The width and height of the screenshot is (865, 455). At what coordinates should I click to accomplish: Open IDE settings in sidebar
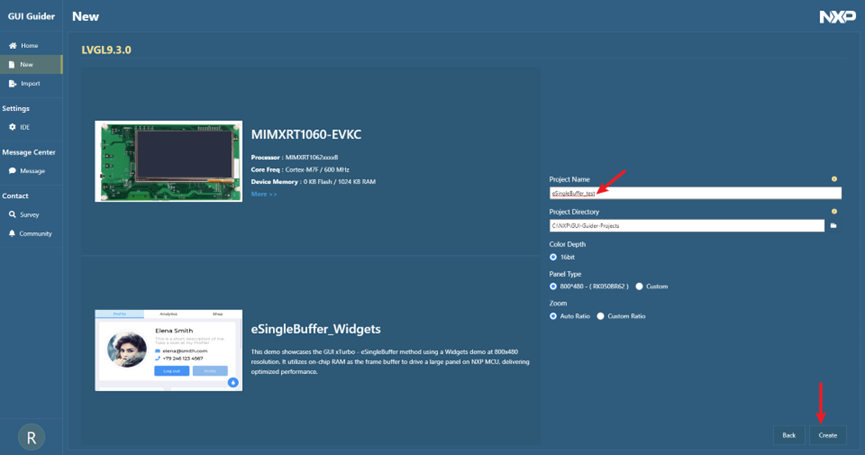point(31,127)
